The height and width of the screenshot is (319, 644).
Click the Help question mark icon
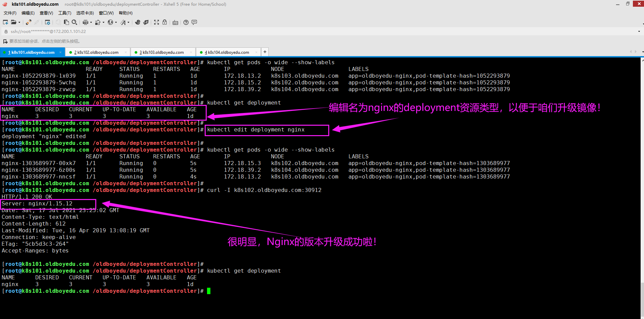point(186,22)
